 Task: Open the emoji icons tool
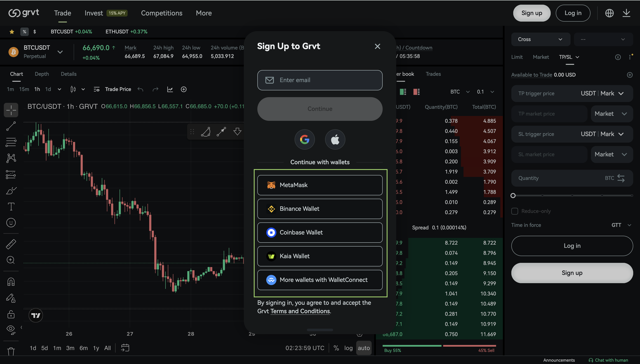11,222
